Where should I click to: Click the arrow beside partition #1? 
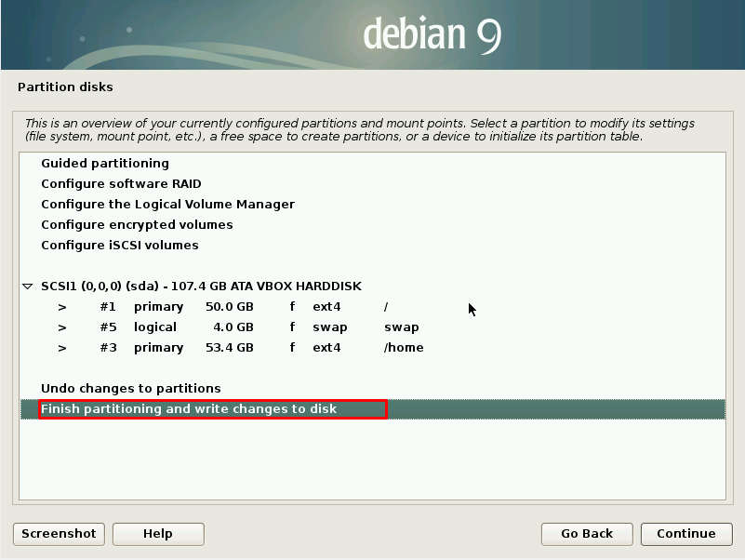(62, 307)
